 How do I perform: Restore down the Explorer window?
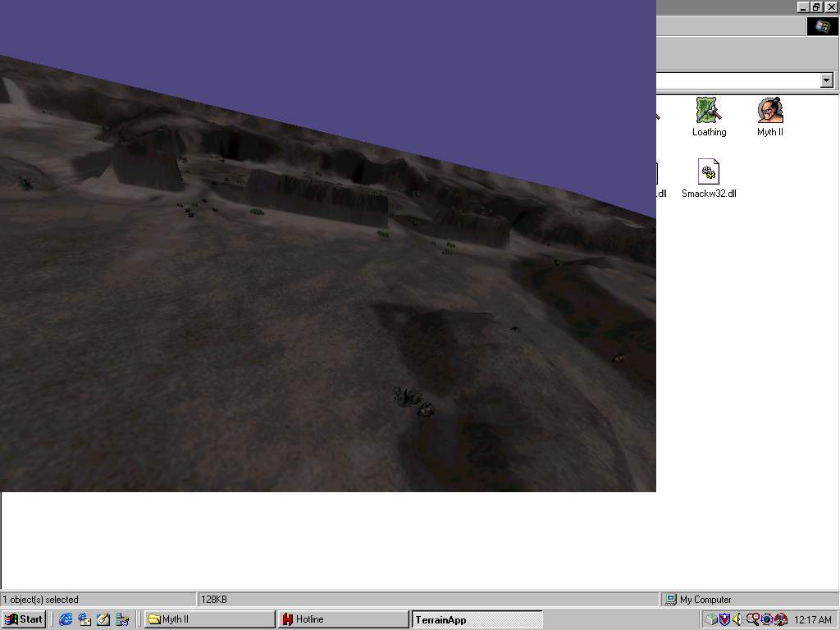point(816,7)
